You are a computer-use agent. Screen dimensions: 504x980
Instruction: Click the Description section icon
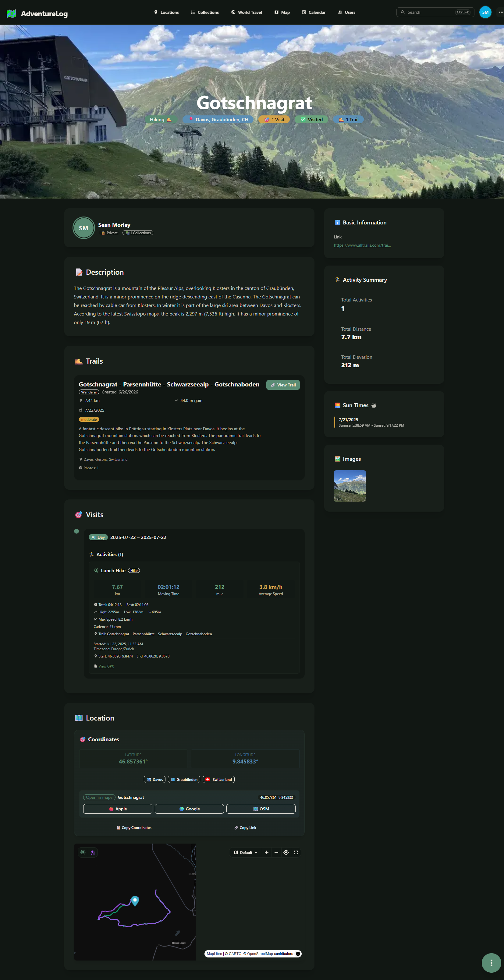(79, 272)
